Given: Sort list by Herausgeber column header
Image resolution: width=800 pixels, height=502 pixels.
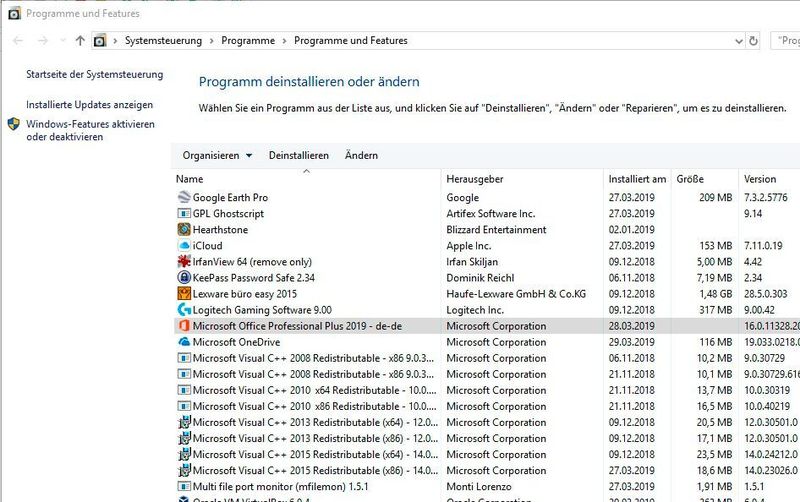Looking at the screenshot, I should click(522, 179).
